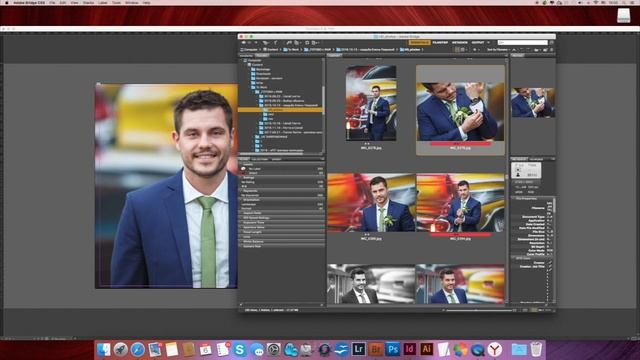Toggle the Portrait orientation filter
Viewport: 640px width, 360px height.
(x=282, y=209)
